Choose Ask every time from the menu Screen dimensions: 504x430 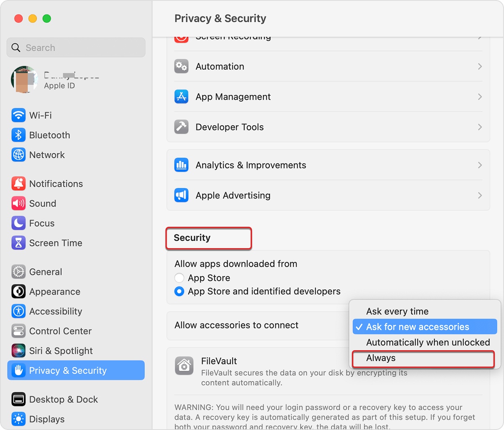(397, 311)
